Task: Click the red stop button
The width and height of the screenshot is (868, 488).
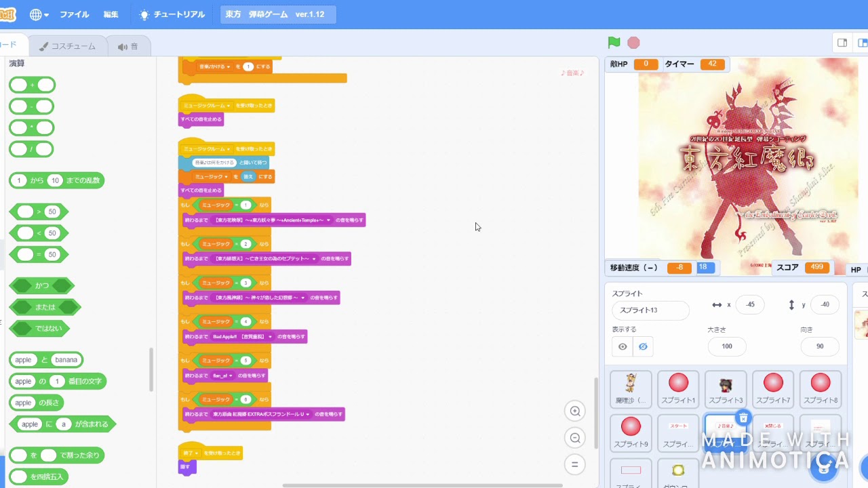Action: (633, 43)
